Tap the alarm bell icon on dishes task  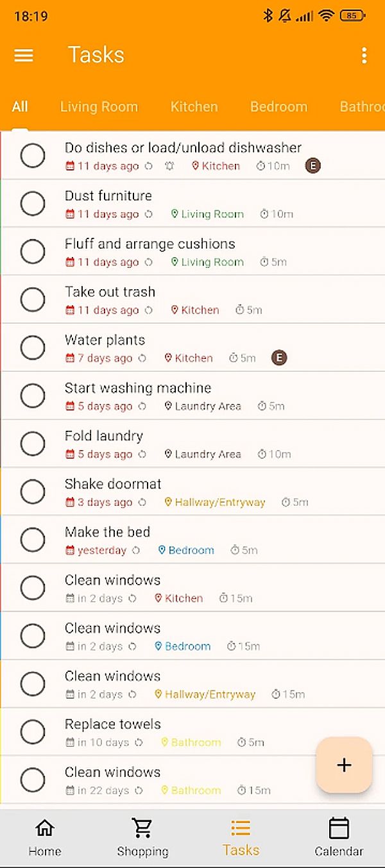click(x=169, y=166)
